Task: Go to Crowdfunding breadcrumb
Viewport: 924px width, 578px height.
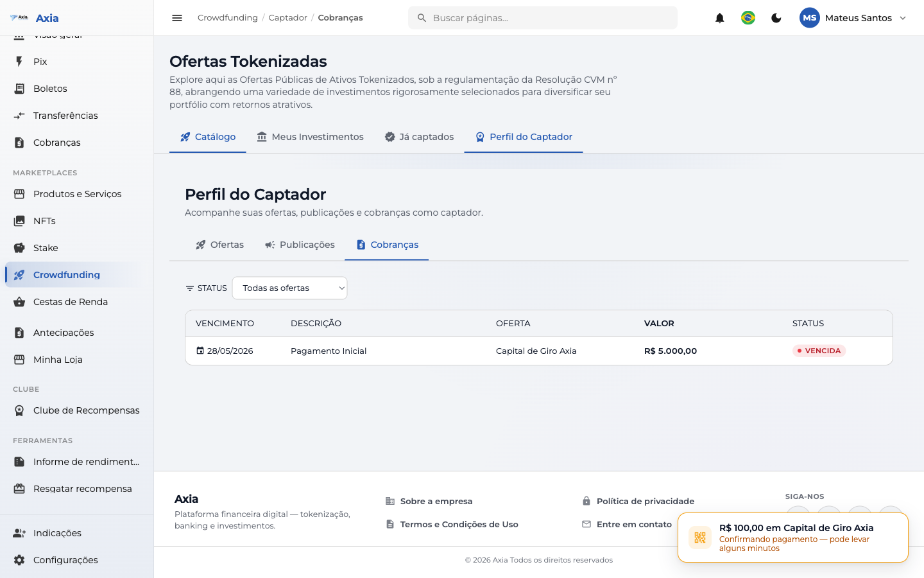Action: coord(228,18)
